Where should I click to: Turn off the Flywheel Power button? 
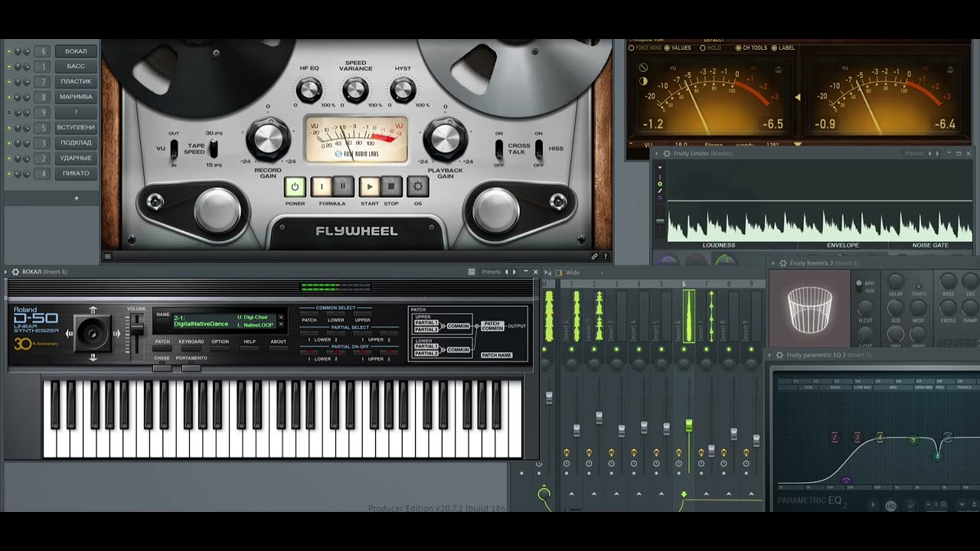point(295,186)
